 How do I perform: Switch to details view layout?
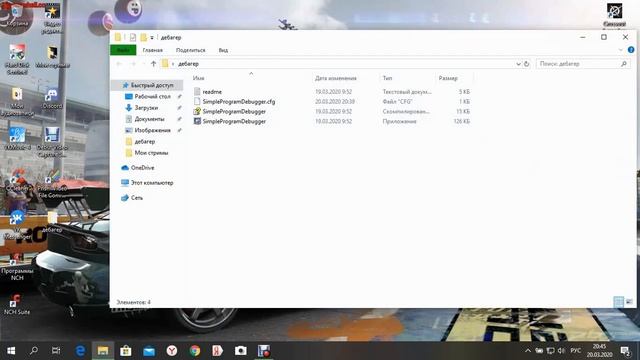point(618,302)
